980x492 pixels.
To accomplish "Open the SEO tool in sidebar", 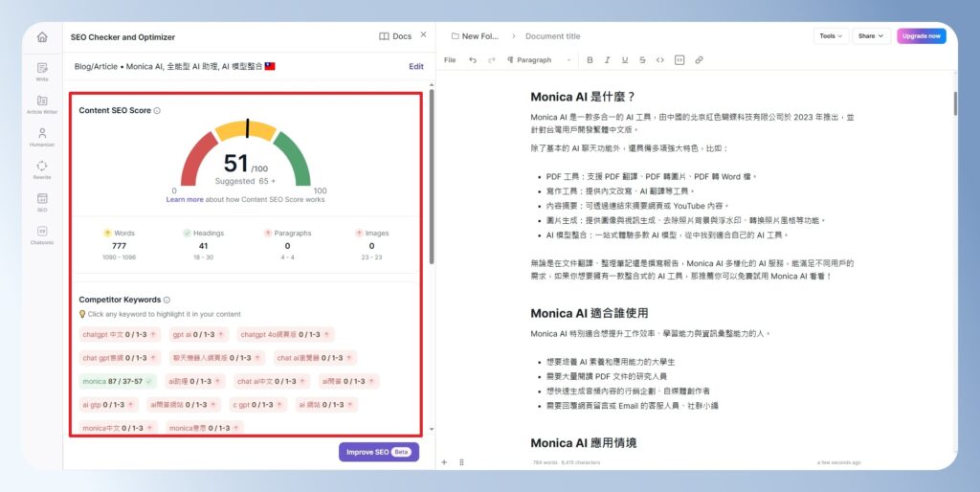I will click(42, 202).
